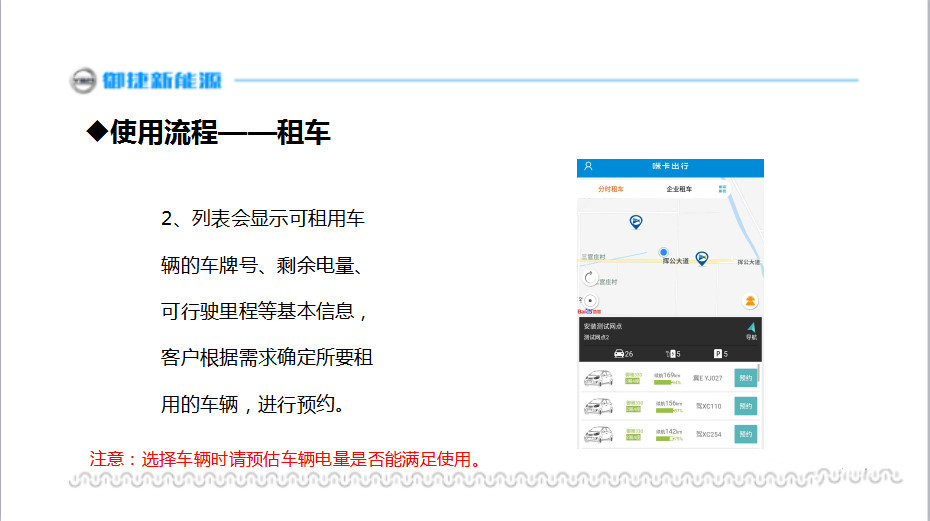The width and height of the screenshot is (930, 521).
Task: Click the car count icon showing 26
Action: (x=619, y=354)
